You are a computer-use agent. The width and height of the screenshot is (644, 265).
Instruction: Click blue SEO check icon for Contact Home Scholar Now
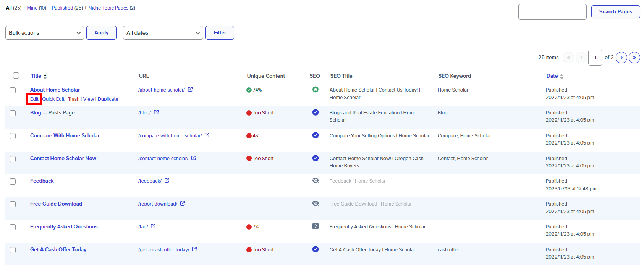point(316,158)
